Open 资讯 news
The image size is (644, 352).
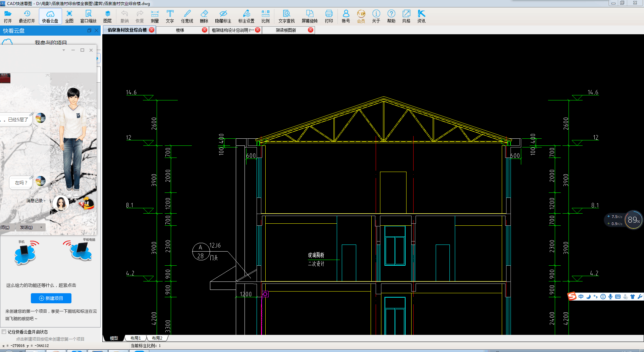click(421, 16)
